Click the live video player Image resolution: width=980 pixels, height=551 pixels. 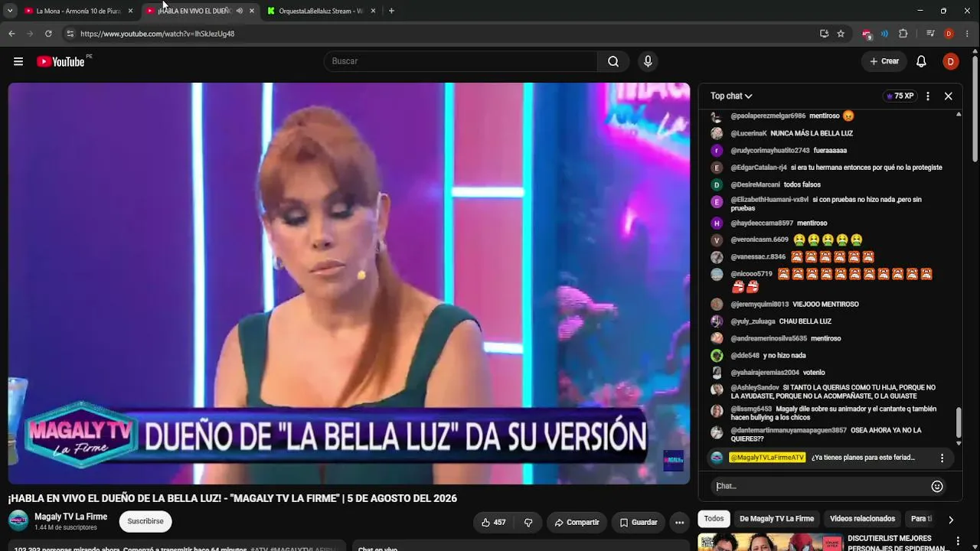click(x=348, y=283)
